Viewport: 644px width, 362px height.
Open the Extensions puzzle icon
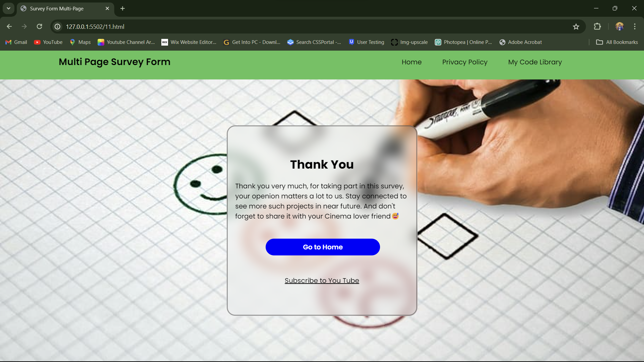click(x=597, y=26)
